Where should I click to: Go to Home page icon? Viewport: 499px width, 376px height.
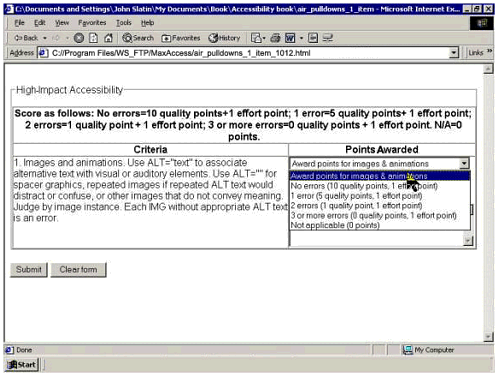tap(108, 38)
